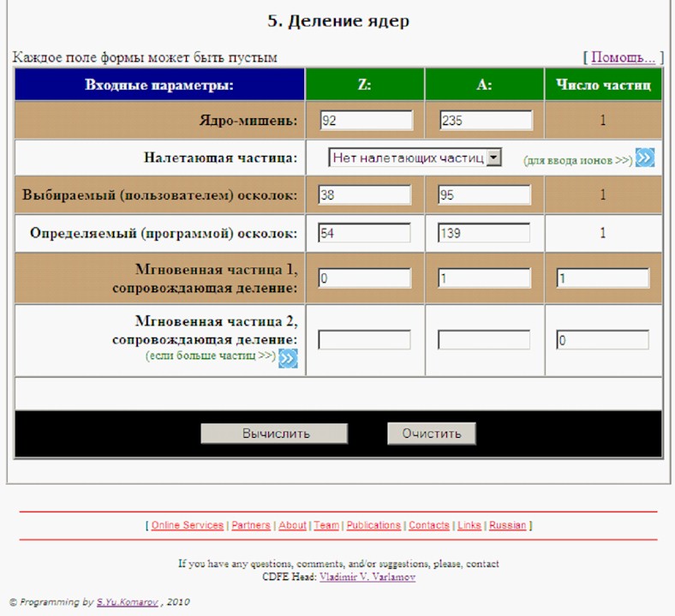Click the blue arrow icon for ion input
Screen dimensions: 675x616
pyautogui.click(x=645, y=158)
